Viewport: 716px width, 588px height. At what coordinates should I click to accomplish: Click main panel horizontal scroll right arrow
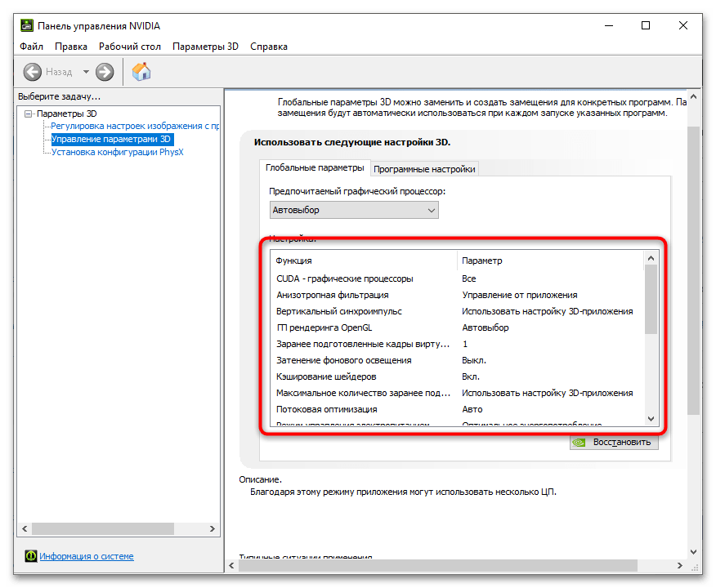coord(680,566)
